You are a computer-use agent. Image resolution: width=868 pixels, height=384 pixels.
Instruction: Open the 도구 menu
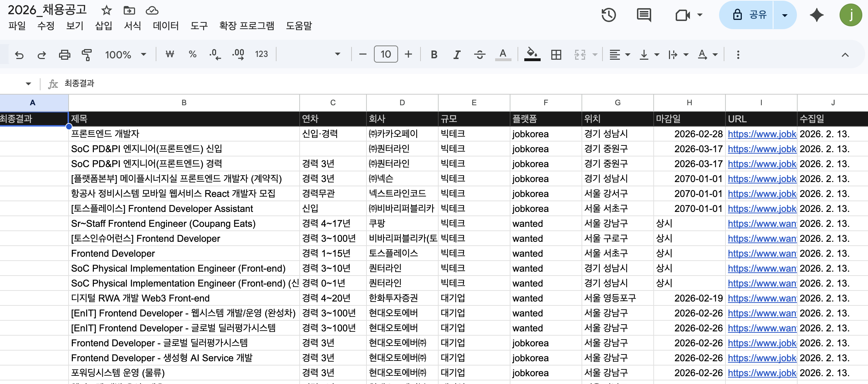tap(199, 26)
